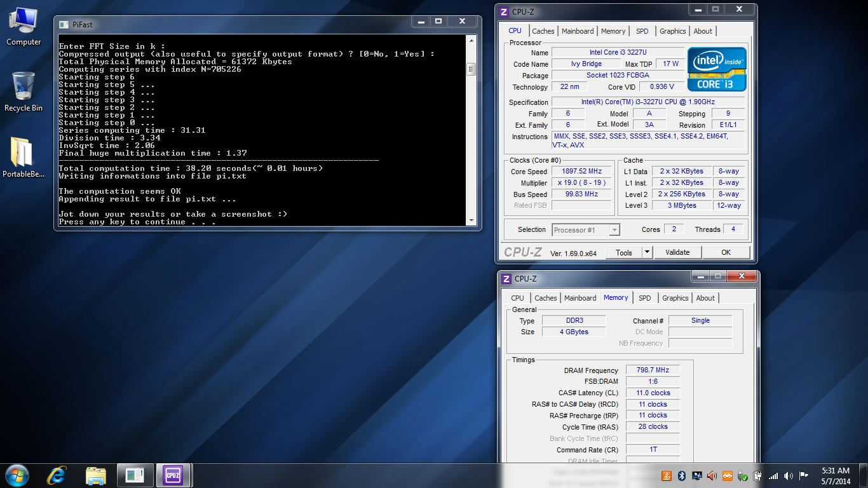Open About tab in top CPU-Z window
The image size is (868, 488).
pyautogui.click(x=703, y=31)
